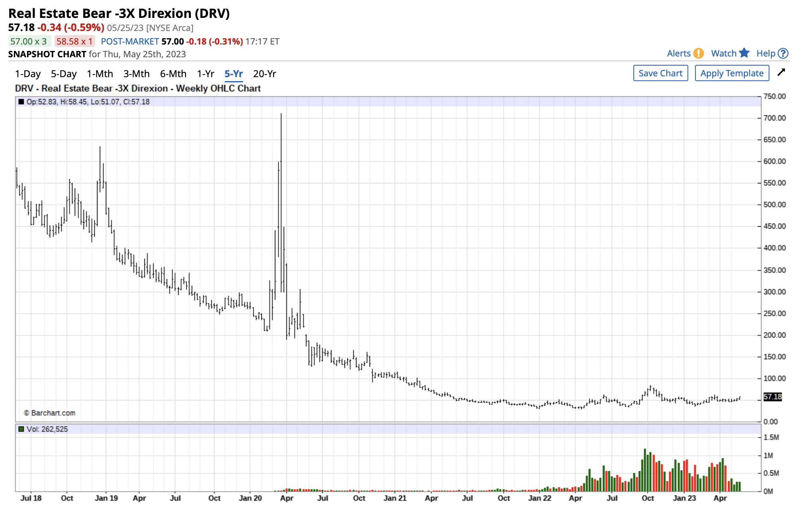
Task: Select the 1-Day timeframe tab
Action: pos(27,74)
